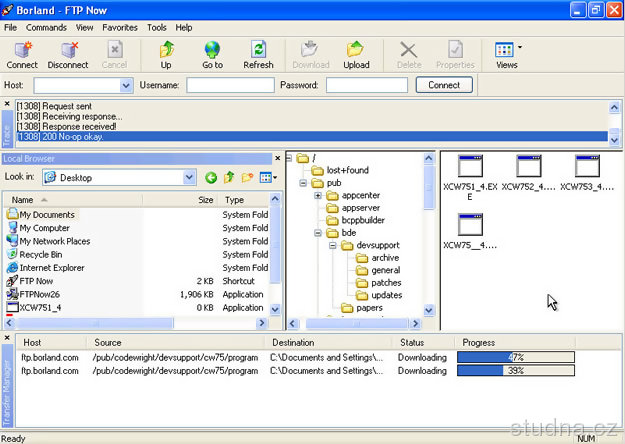Open the Commands menu
The image size is (625, 444).
coord(46,27)
